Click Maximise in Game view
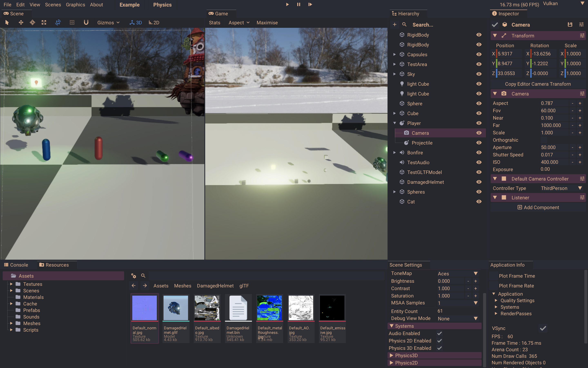The image size is (588, 368). click(267, 23)
